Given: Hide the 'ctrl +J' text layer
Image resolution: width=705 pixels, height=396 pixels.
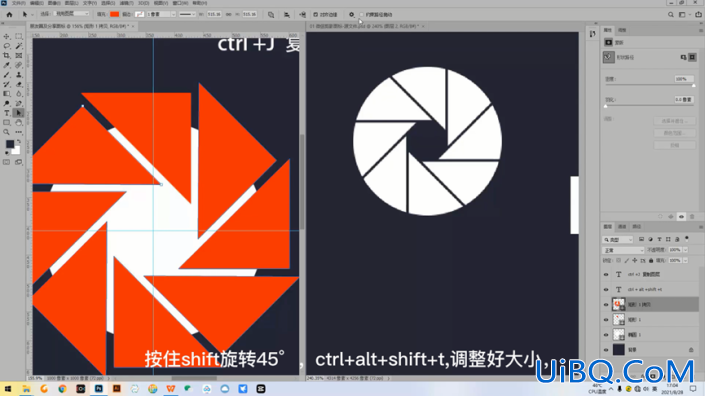Looking at the screenshot, I should tap(606, 274).
